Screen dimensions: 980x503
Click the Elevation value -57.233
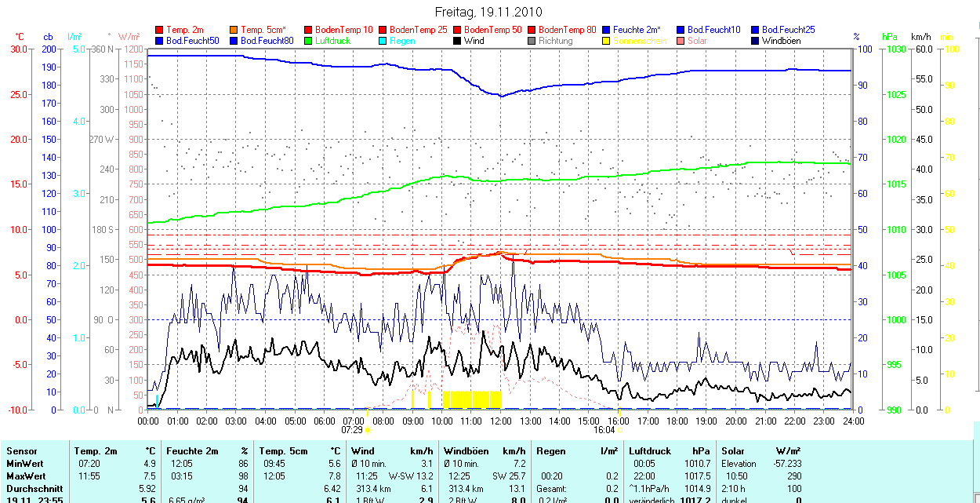pos(786,464)
